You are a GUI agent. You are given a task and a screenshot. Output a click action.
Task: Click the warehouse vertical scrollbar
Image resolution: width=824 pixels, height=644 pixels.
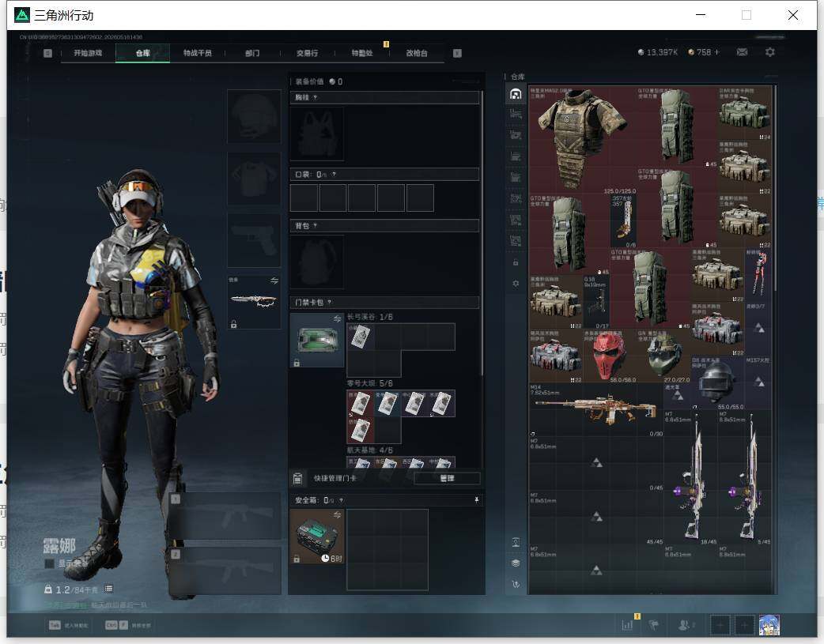coord(775,189)
